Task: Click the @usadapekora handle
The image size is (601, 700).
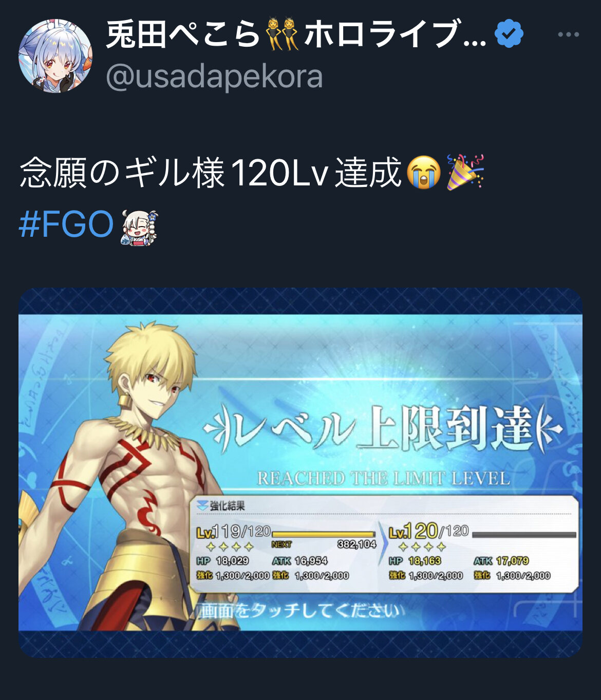Action: [214, 77]
